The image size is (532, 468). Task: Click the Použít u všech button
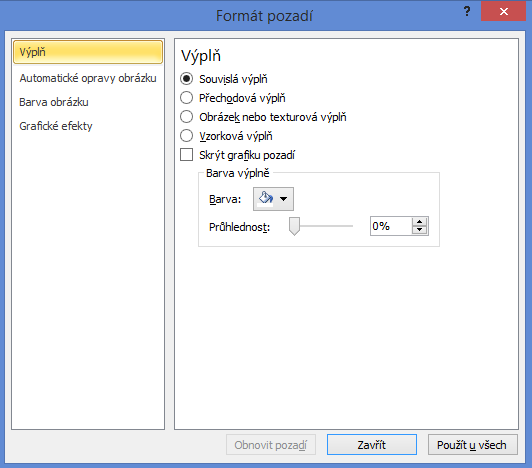473,445
